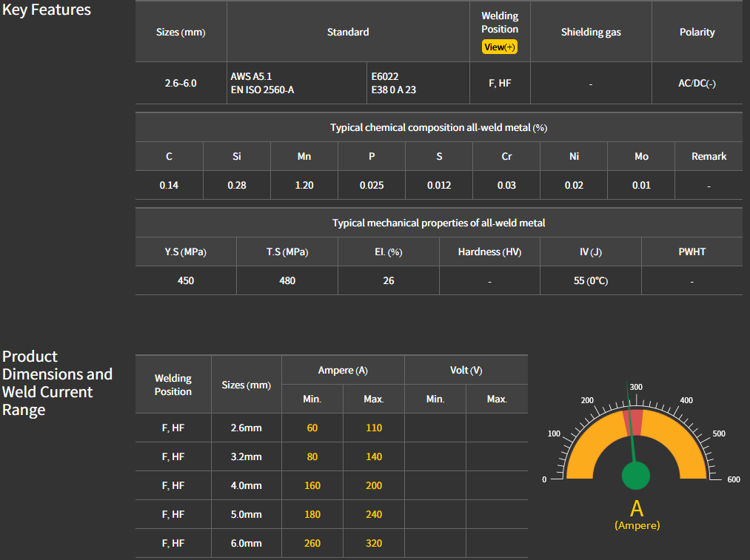Click the large yellow 'A' Ampere label

tap(636, 509)
